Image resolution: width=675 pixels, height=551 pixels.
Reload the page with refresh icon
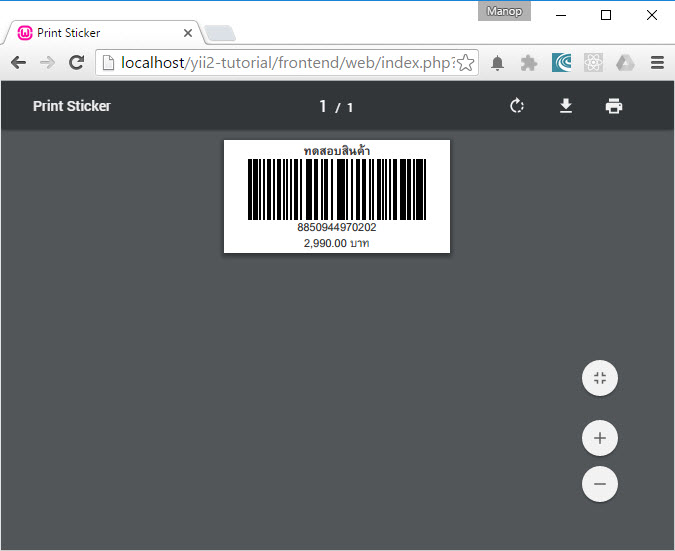click(77, 63)
